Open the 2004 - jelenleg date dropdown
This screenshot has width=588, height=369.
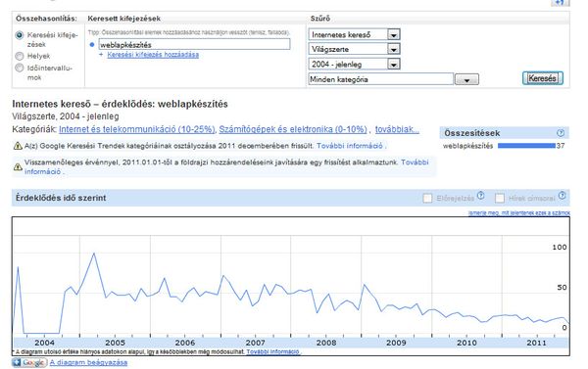[x=354, y=64]
